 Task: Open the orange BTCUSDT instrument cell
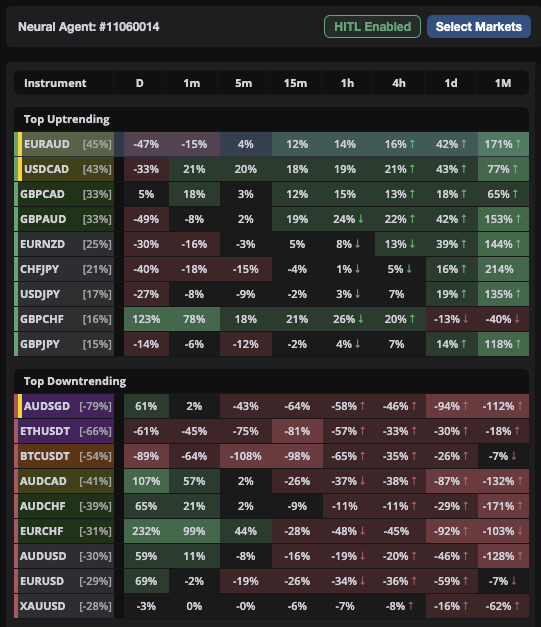point(64,456)
